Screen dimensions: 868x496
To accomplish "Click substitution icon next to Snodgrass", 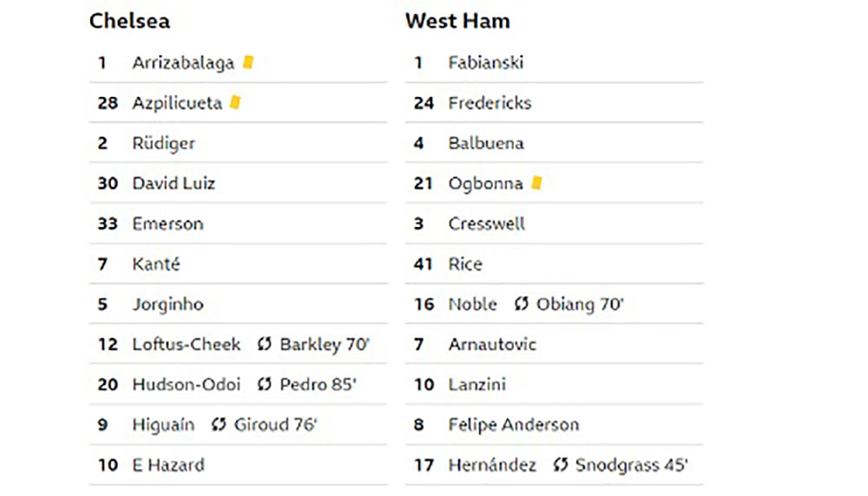I will pos(560,465).
